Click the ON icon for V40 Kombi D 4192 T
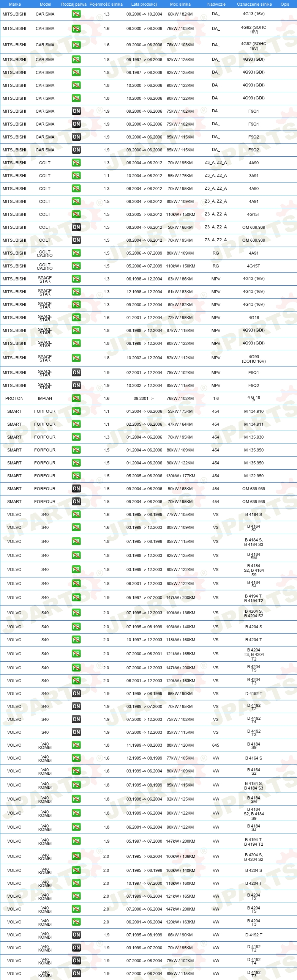The image size is (297, 980). pos(76,935)
